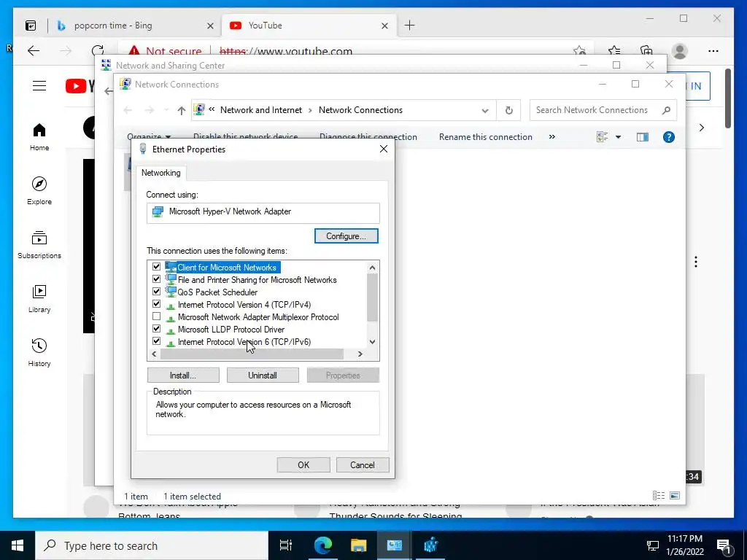
Task: Toggle File and Printer Sharing checkbox
Action: (156, 279)
